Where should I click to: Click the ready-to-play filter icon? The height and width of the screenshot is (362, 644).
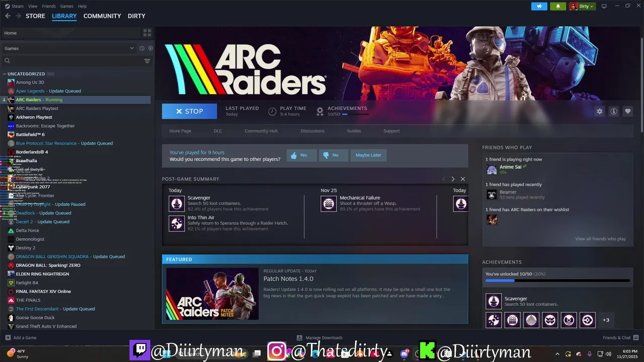click(150, 48)
